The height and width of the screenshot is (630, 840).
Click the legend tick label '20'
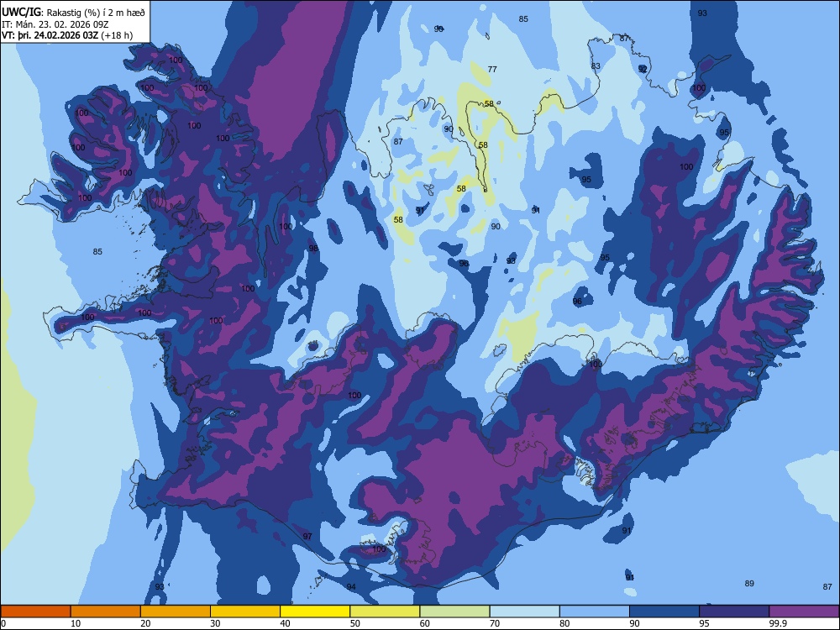click(x=145, y=623)
